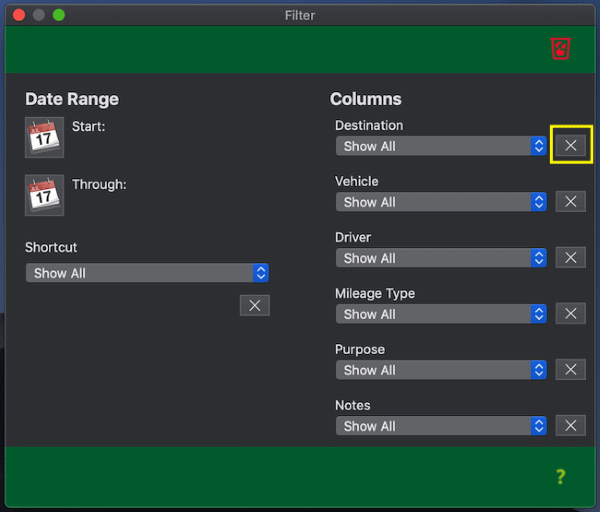Clear the Purpose filter with X
The image size is (600, 512).
pos(570,370)
